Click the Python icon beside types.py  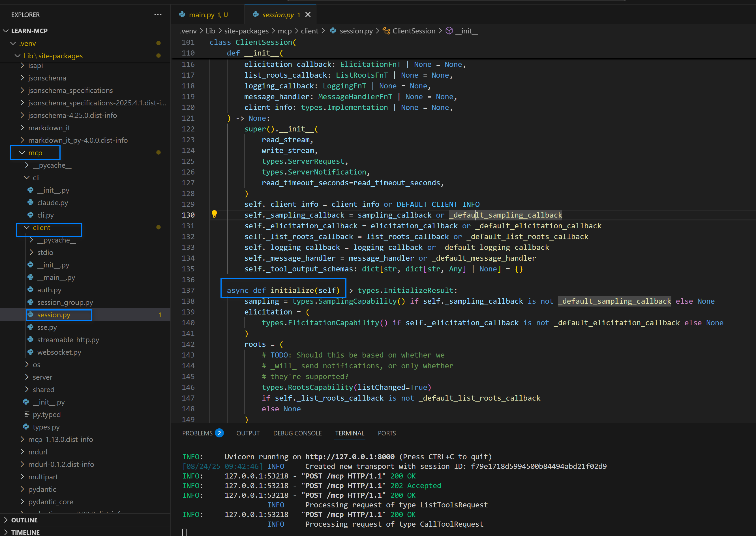[x=26, y=427]
